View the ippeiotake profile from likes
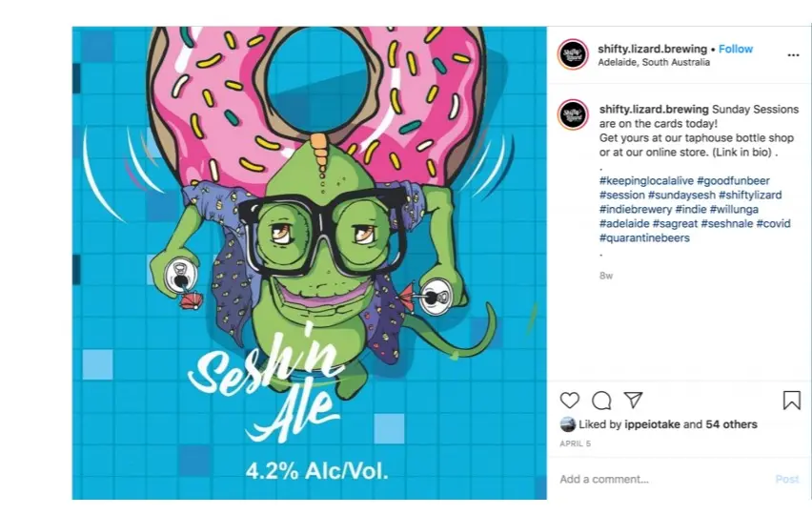This screenshot has width=812, height=515. click(x=652, y=424)
